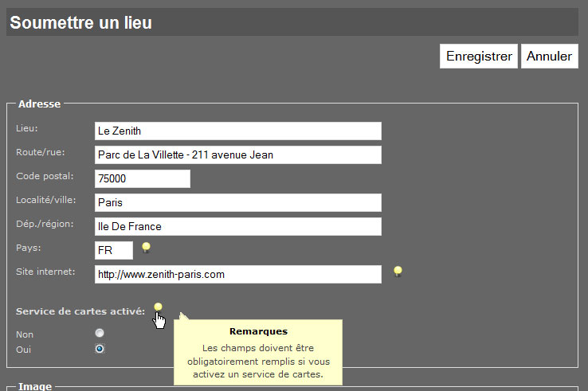Click the Image section legend
The width and height of the screenshot is (588, 391).
[x=35, y=386]
